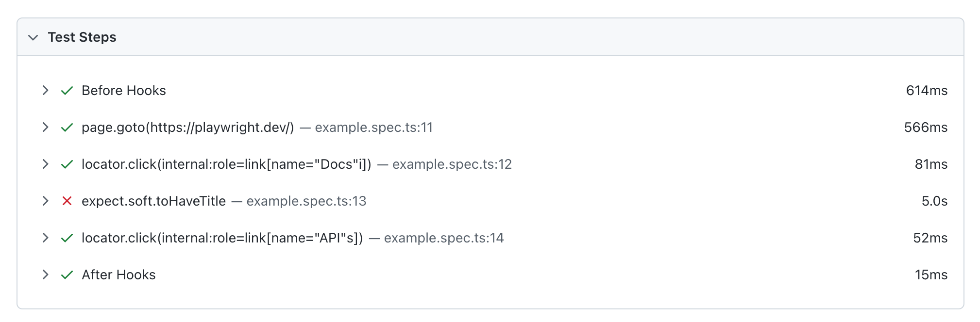This screenshot has height=322, width=980.
Task: Expand the failed expect.soft.toHaveTitle step
Action: (x=45, y=201)
